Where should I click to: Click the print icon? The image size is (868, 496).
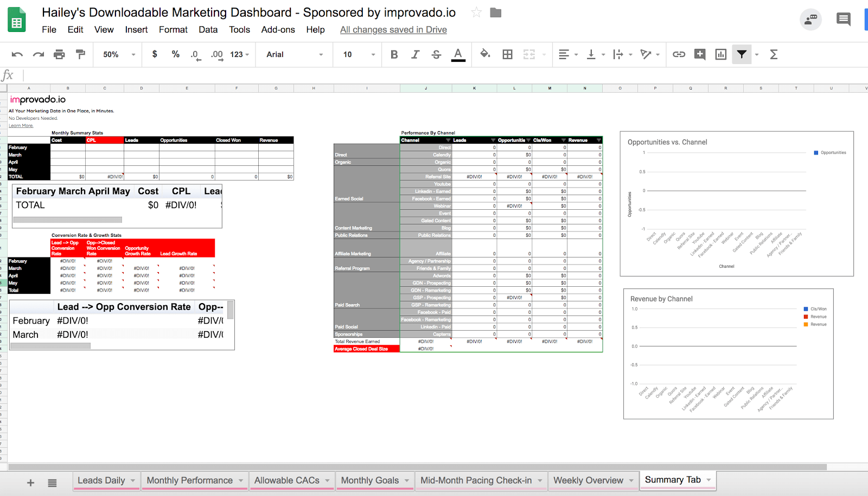59,54
